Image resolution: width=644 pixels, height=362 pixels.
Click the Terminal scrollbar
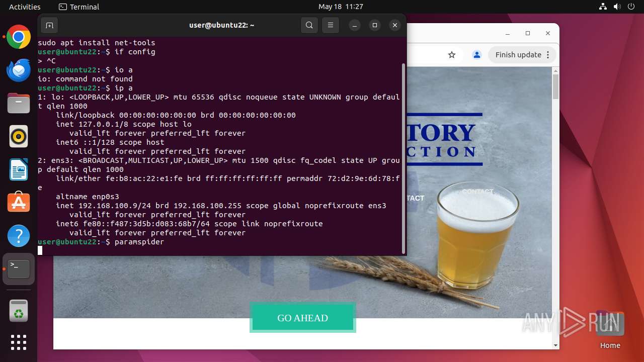(x=404, y=158)
